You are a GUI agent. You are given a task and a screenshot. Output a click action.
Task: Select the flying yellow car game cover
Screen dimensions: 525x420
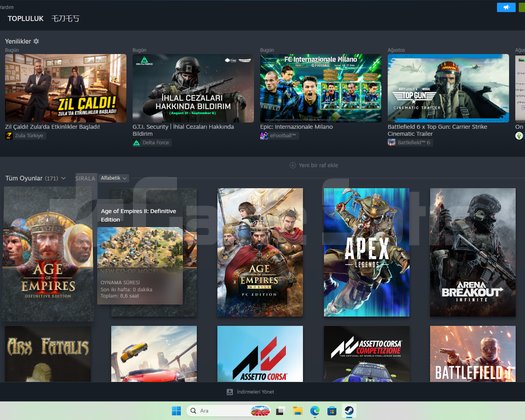click(x=154, y=354)
